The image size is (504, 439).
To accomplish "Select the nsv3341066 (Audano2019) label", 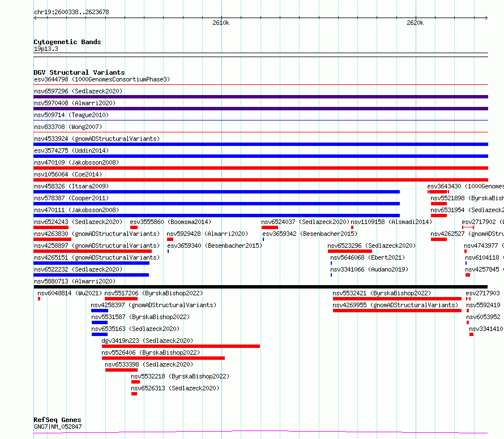I will [369, 269].
